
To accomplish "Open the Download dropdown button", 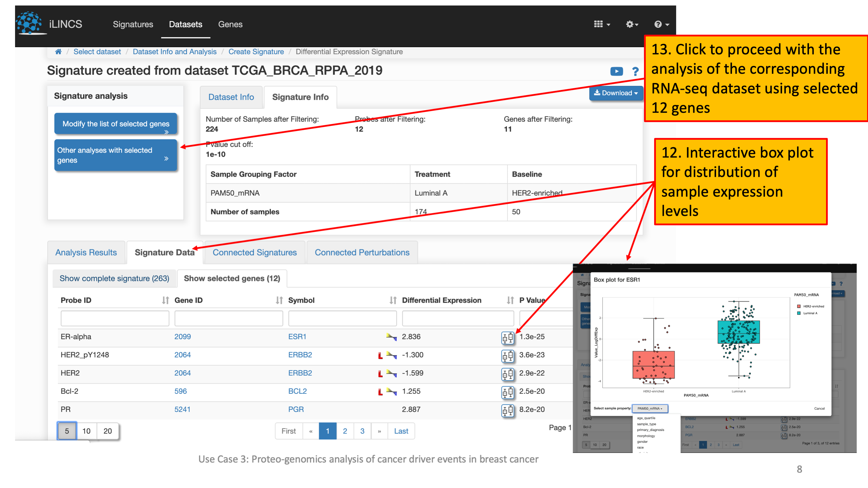I will click(x=616, y=93).
